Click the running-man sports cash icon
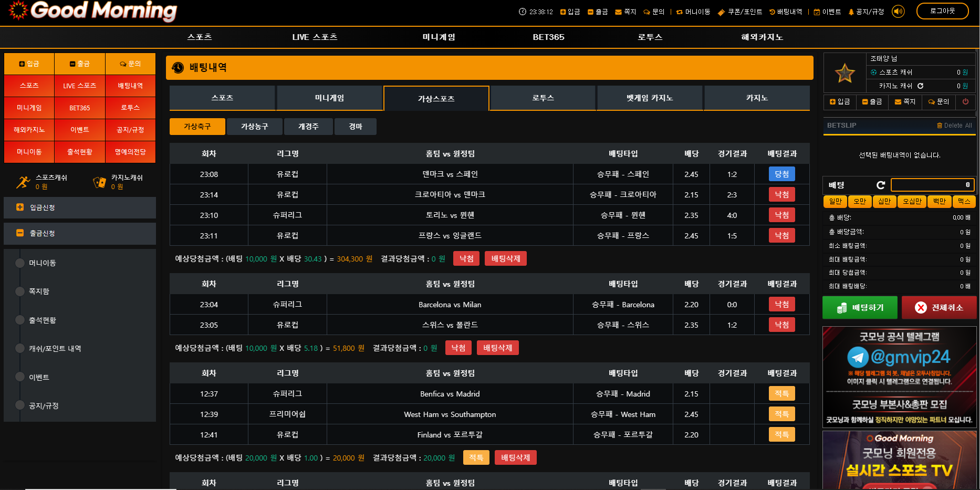Image resolution: width=980 pixels, height=490 pixels. 23,182
